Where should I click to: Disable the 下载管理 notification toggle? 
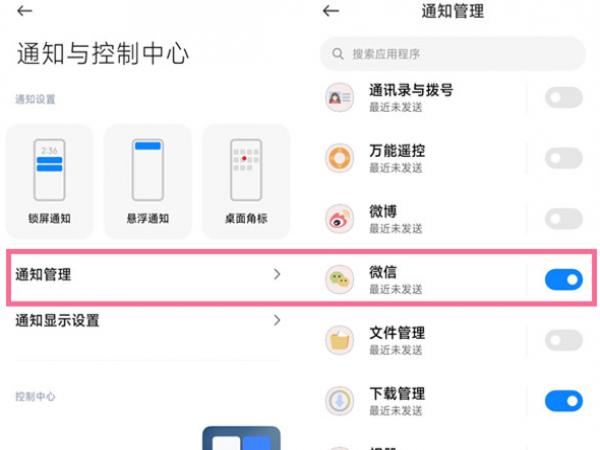pyautogui.click(x=564, y=401)
